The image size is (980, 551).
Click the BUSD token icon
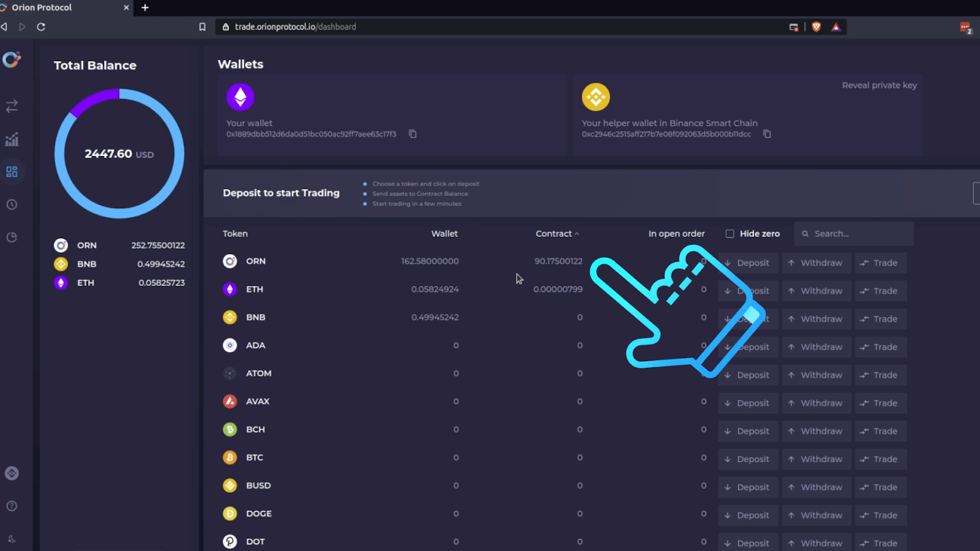230,485
